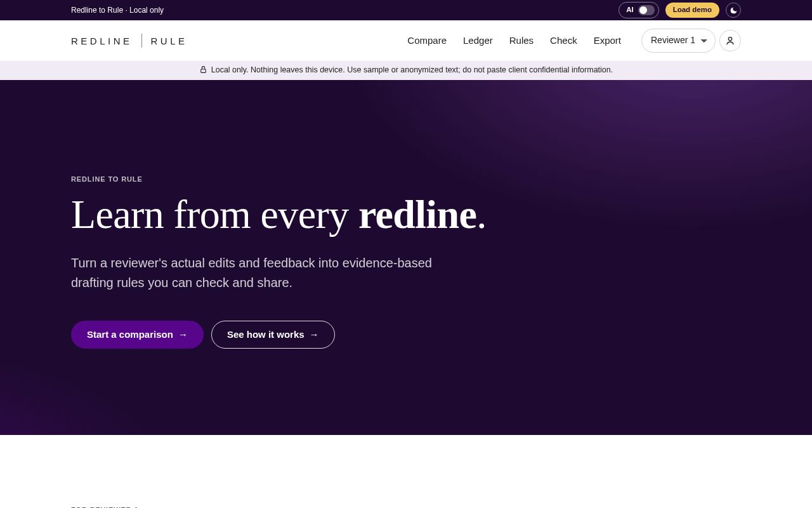Click the 'Redline to Rule · Local only' text
Viewport: 812px width, 508px height.
click(117, 10)
